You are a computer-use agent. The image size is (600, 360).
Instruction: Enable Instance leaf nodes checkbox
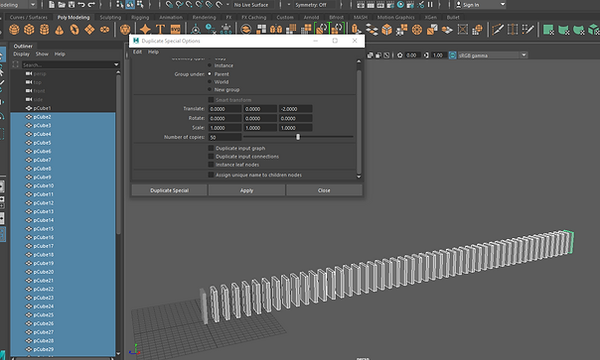tap(211, 165)
